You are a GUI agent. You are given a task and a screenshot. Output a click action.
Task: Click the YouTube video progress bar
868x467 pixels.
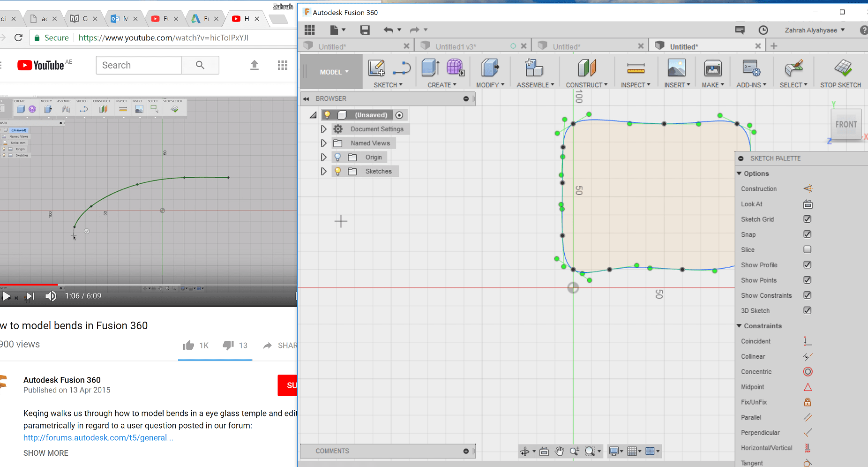point(148,285)
